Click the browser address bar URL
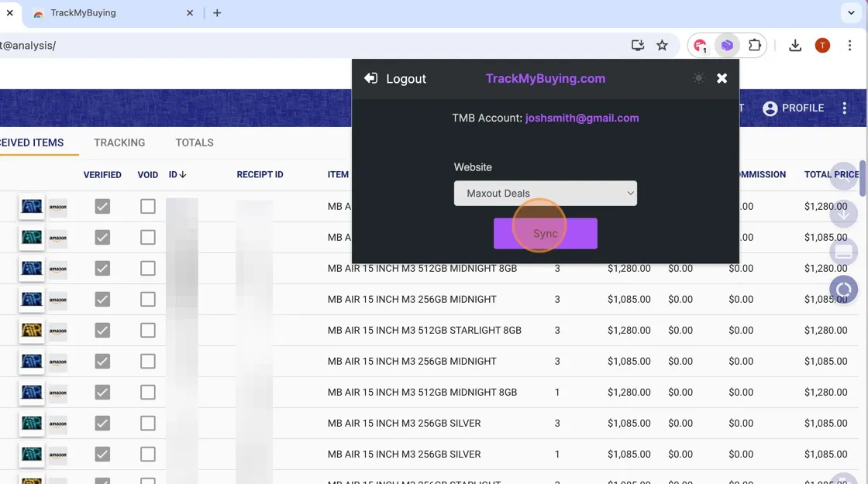The height and width of the screenshot is (484, 868). (28, 46)
